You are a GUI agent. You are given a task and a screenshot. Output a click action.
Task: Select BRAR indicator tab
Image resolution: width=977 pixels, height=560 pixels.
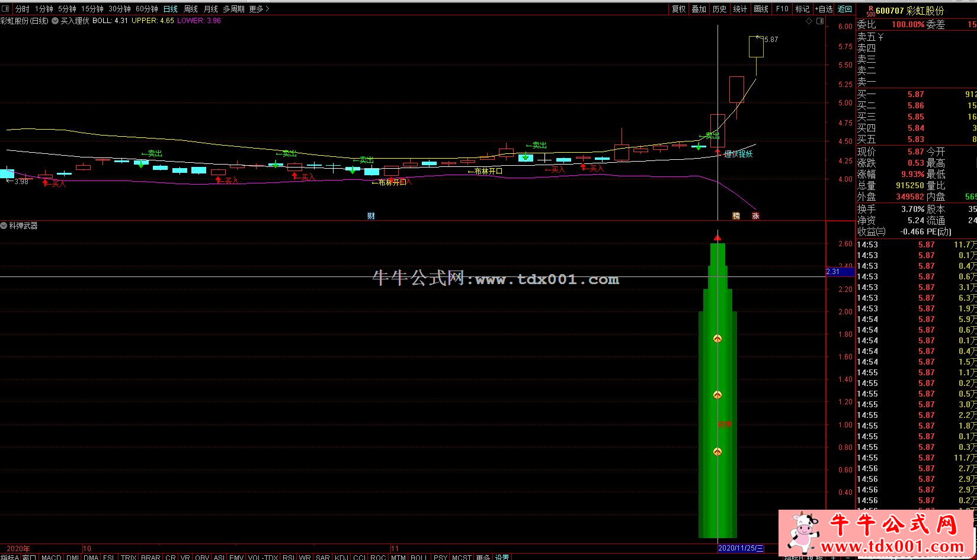[x=150, y=557]
